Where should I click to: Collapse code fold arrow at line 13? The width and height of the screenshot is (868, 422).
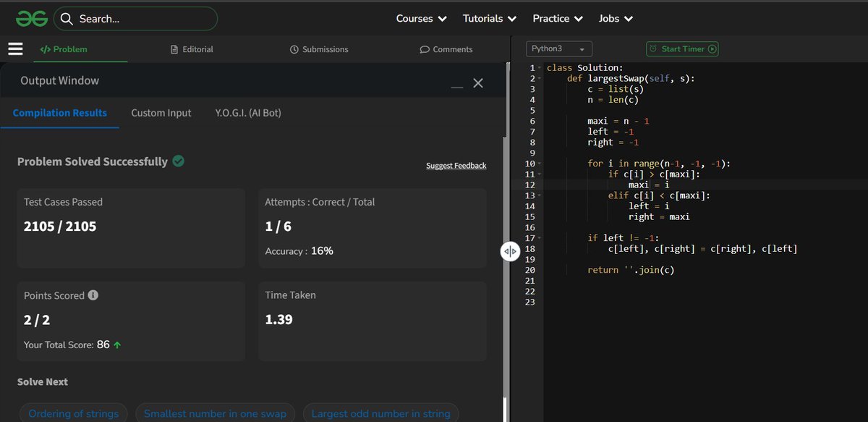click(539, 195)
